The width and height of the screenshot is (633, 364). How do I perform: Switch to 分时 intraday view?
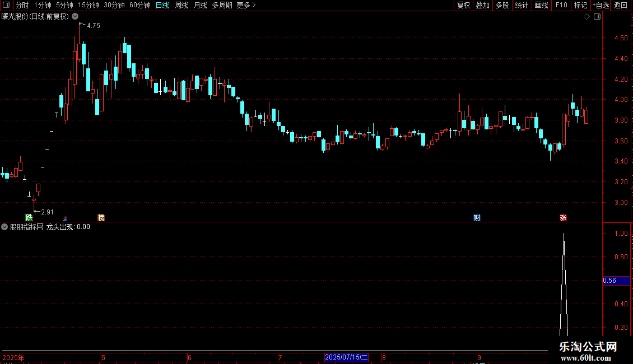(22, 5)
